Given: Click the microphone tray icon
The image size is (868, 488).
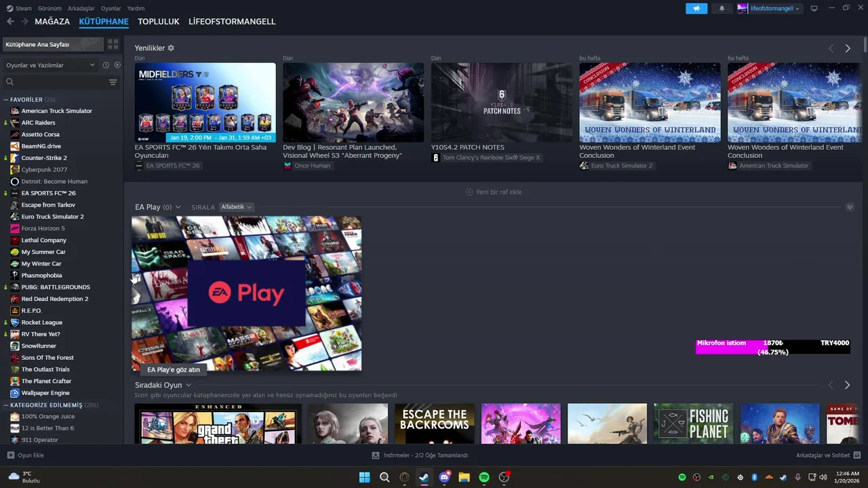Looking at the screenshot, I should tap(797, 477).
